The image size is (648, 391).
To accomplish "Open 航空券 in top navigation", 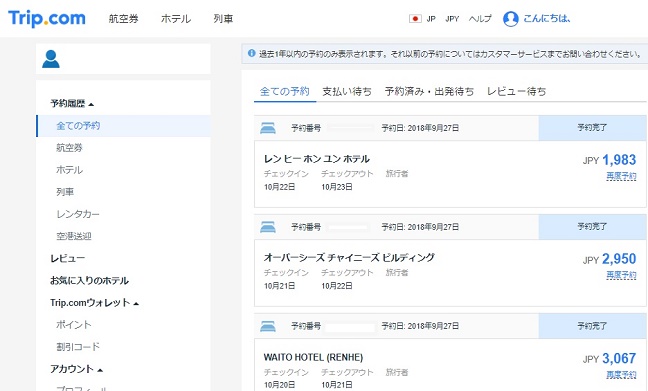I will [123, 19].
